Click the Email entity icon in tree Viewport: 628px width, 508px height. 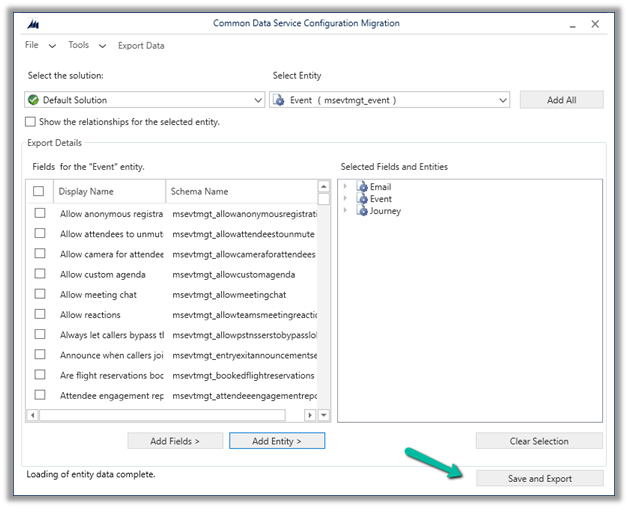point(362,187)
